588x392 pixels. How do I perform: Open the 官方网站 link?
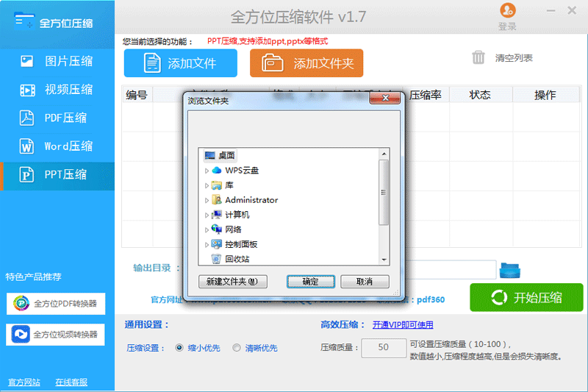(24, 382)
